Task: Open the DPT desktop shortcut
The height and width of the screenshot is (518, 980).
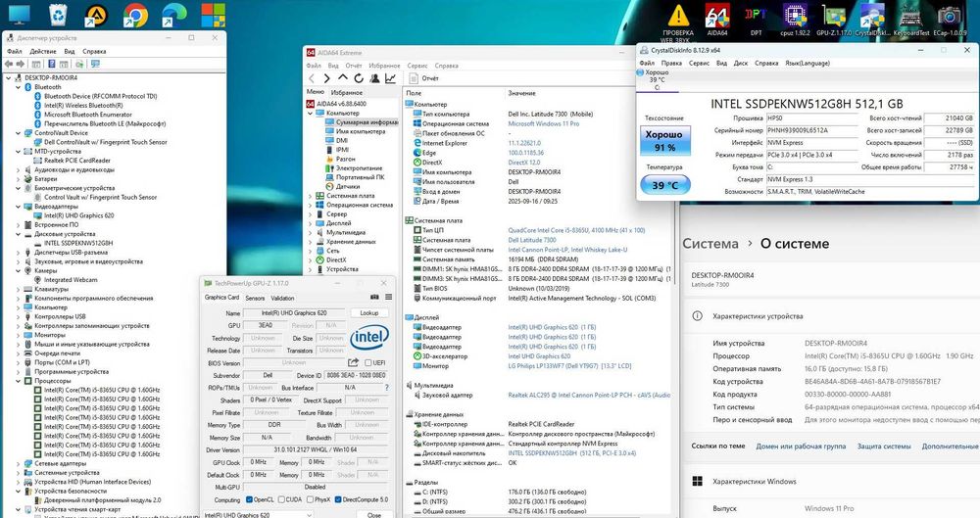Action: point(756,19)
